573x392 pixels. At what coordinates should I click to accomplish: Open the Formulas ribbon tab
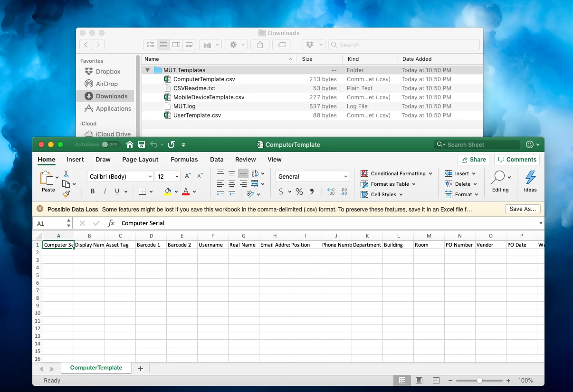point(184,160)
